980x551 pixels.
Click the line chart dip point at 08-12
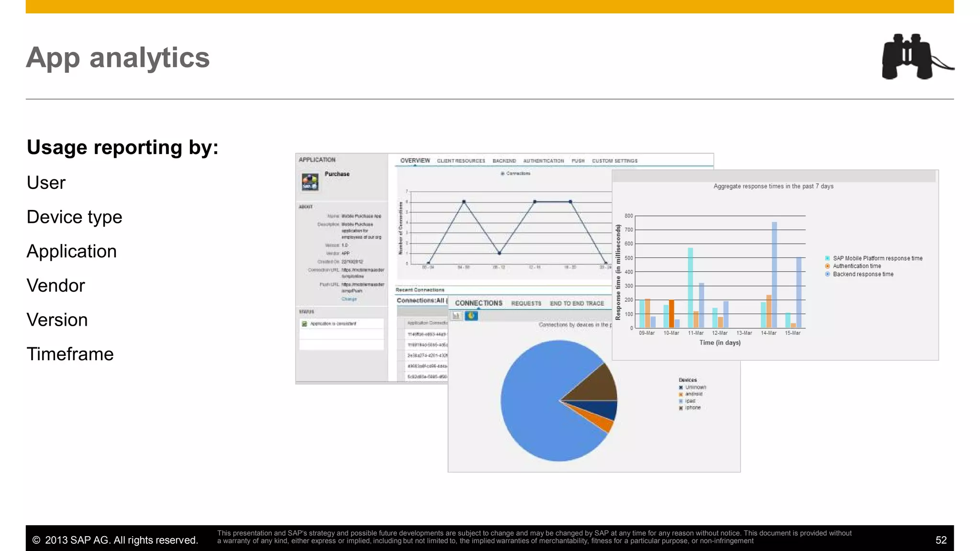click(x=499, y=253)
